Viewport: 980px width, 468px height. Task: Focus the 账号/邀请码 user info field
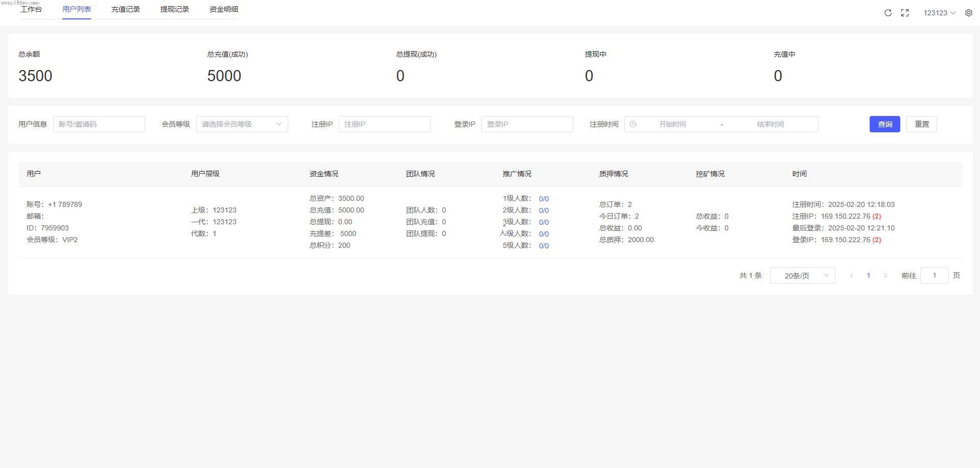[99, 124]
